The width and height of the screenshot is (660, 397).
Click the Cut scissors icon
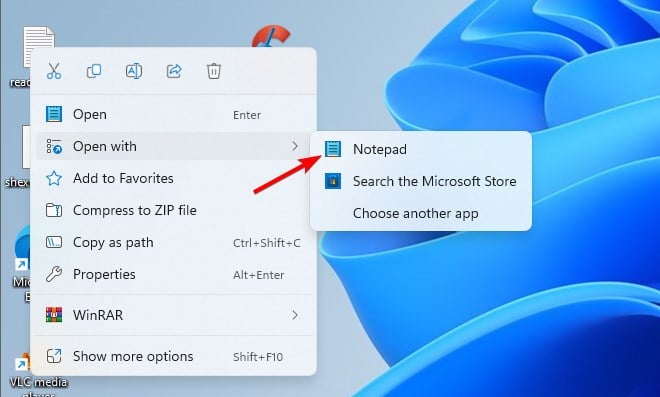[54, 71]
